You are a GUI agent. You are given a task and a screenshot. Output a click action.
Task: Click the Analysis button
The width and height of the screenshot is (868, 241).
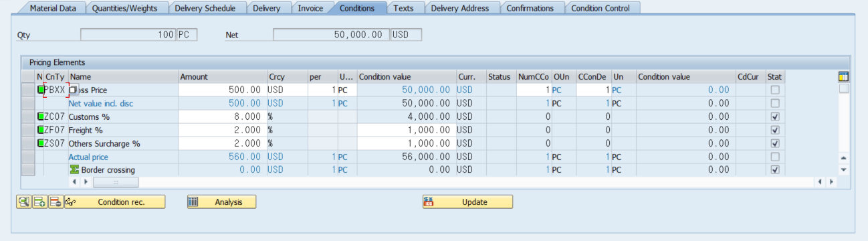coord(221,202)
